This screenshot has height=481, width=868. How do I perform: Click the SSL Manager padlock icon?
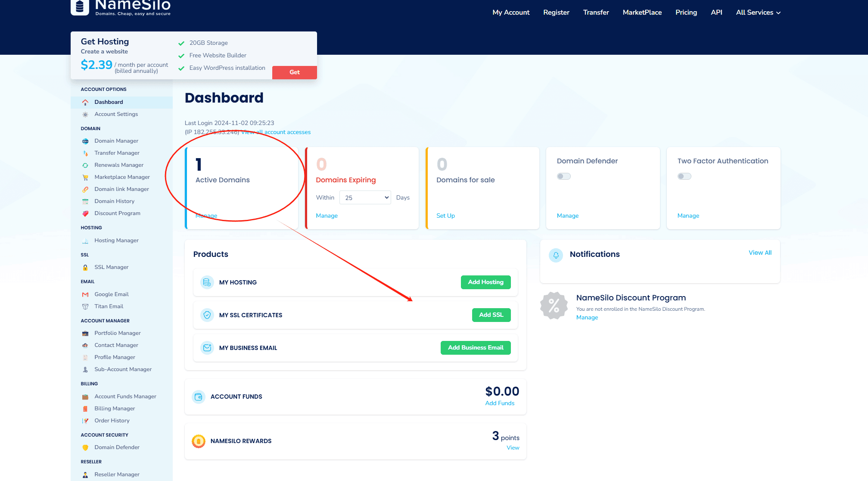coord(85,268)
